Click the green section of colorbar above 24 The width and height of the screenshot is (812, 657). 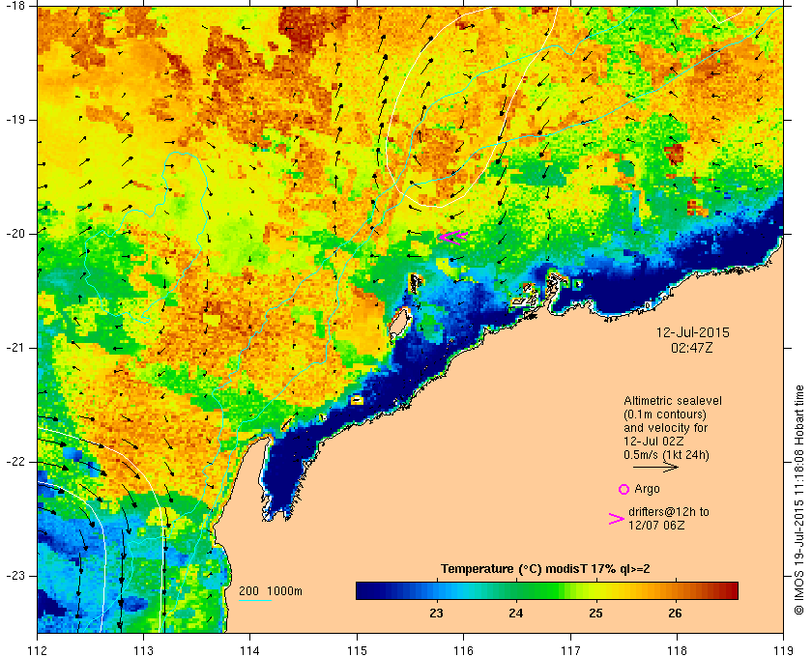click(516, 590)
